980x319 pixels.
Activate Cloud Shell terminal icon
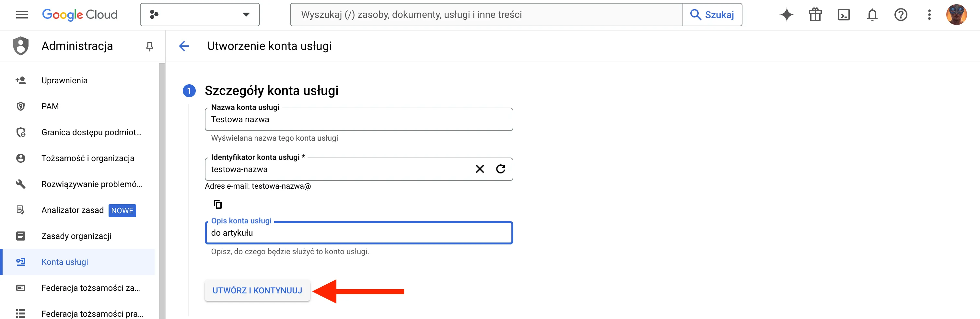click(844, 15)
